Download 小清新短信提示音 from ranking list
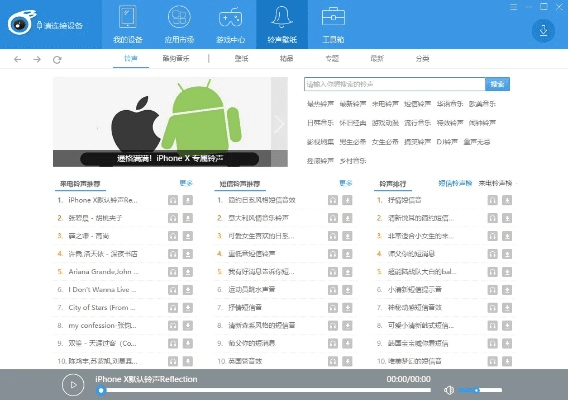This screenshot has width=568, height=400. (x=507, y=289)
